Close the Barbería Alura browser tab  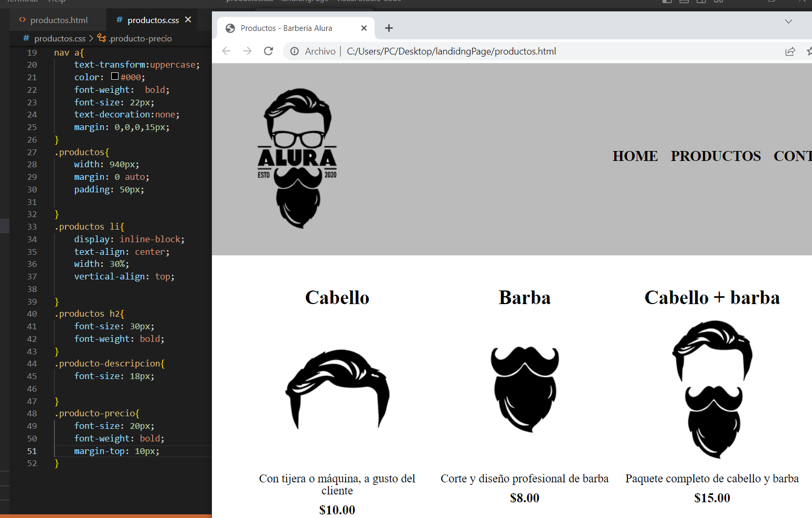click(x=364, y=28)
